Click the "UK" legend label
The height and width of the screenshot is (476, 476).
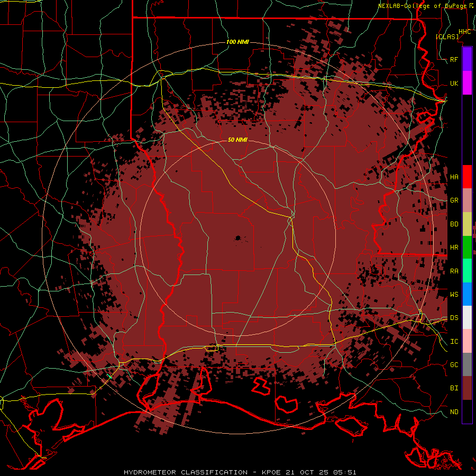pos(454,83)
